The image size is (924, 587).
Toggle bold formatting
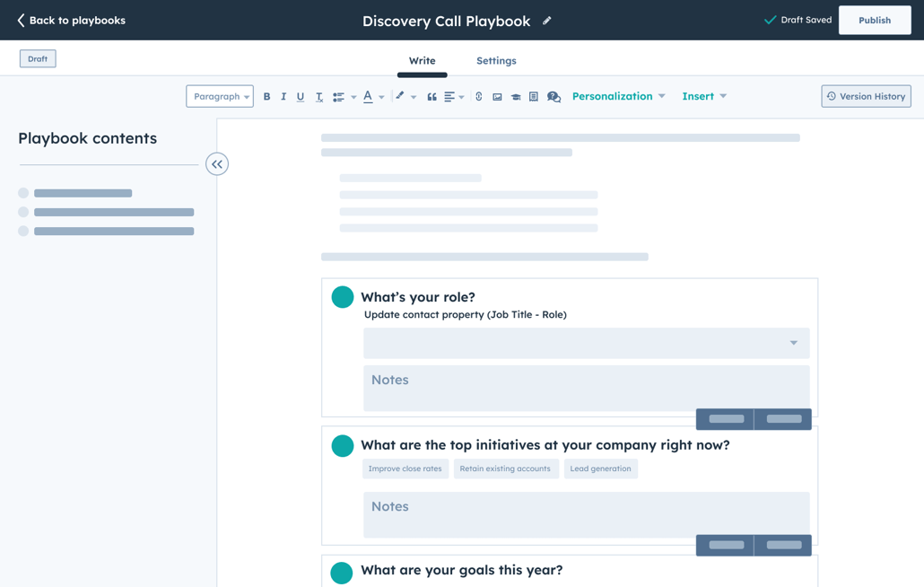click(267, 97)
